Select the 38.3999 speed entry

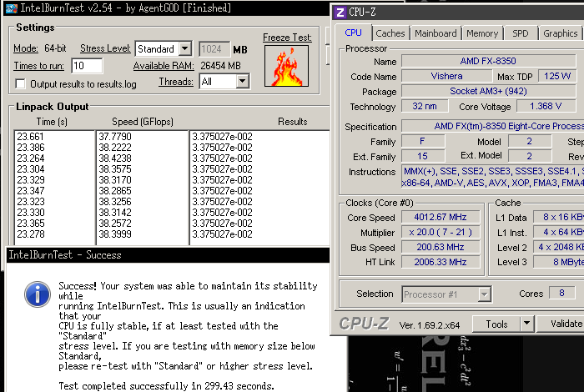tap(115, 234)
